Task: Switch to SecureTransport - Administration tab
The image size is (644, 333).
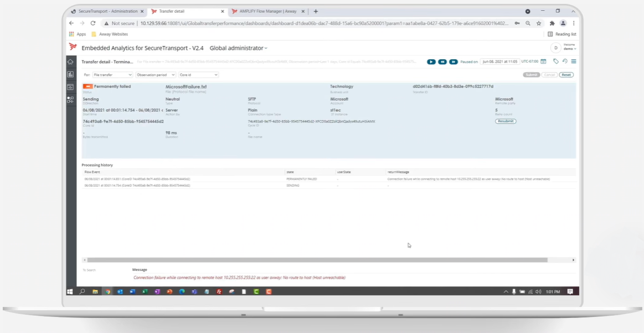Action: (x=108, y=12)
